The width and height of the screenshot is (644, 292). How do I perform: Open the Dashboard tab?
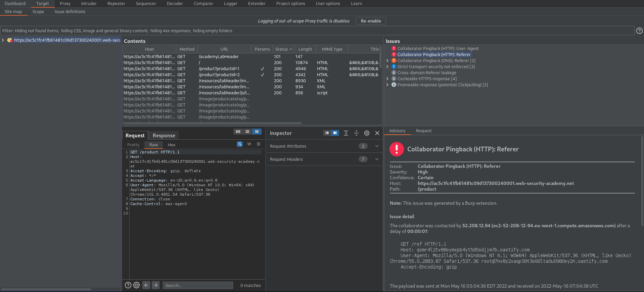click(x=15, y=3)
